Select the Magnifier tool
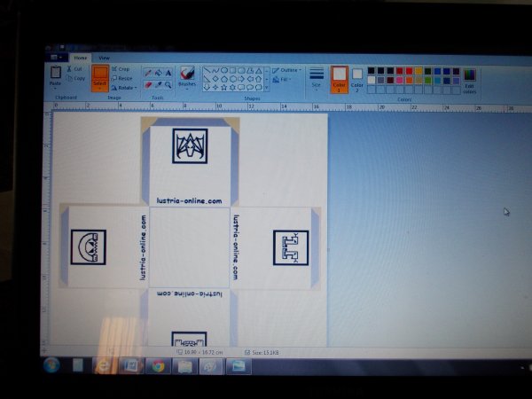The height and width of the screenshot is (399, 532). (x=168, y=86)
